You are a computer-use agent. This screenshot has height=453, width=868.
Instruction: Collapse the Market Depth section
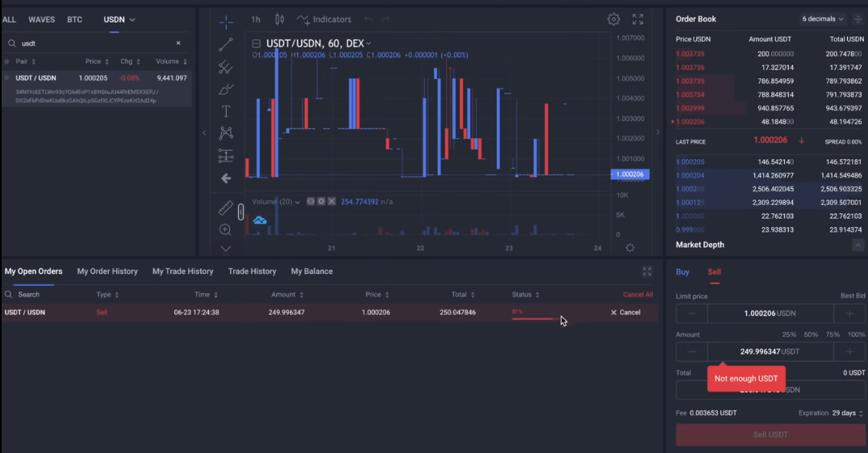click(x=858, y=245)
